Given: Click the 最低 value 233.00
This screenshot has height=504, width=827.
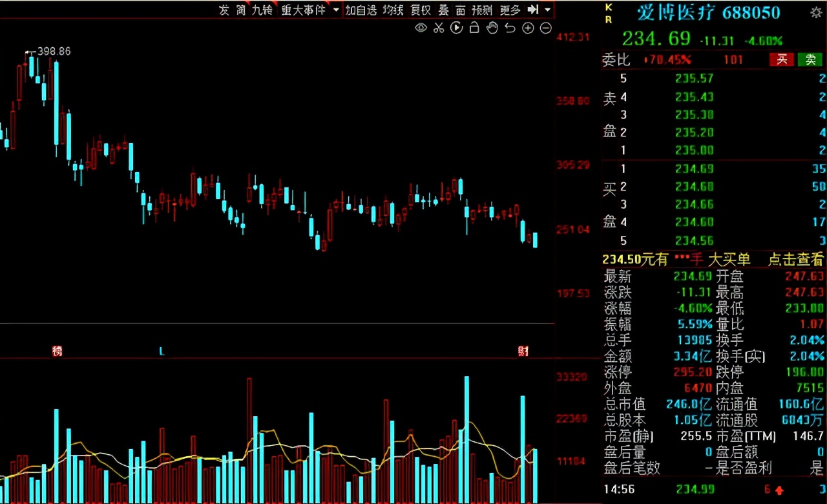Looking at the screenshot, I should [806, 308].
